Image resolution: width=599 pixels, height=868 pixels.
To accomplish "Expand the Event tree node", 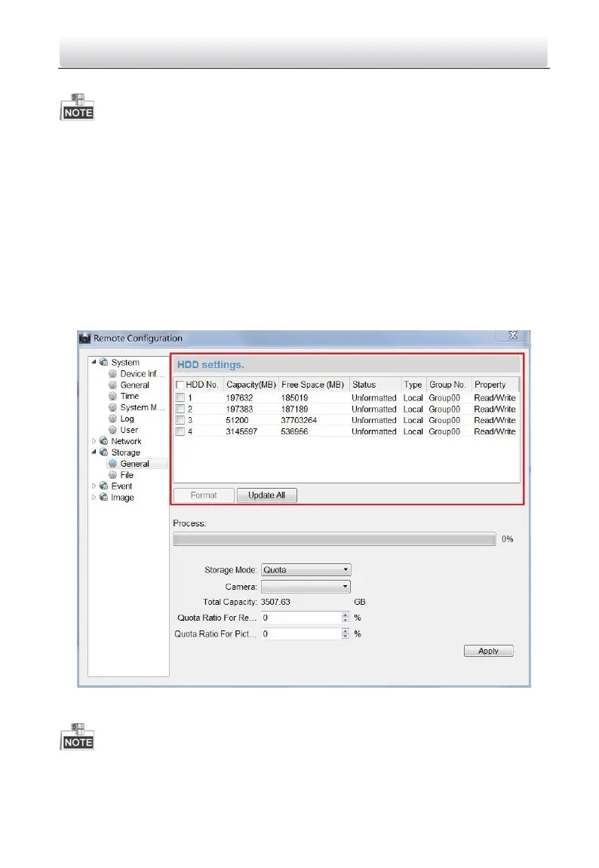I will [x=94, y=486].
